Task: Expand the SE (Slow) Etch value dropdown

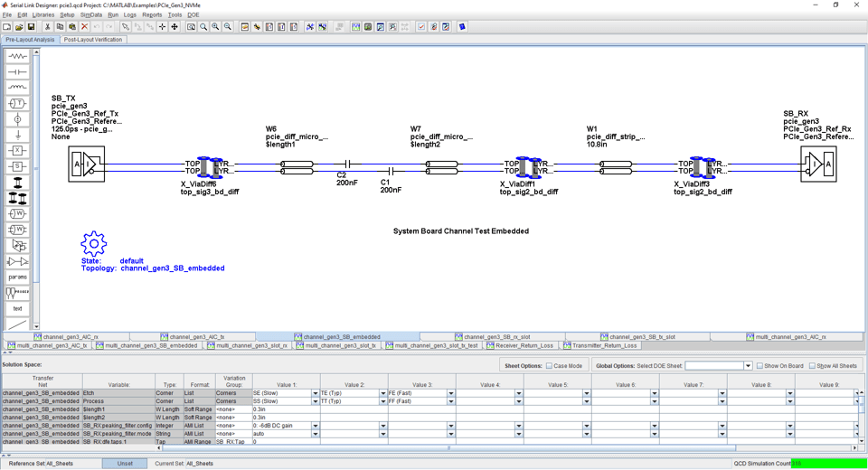Action: tap(315, 394)
